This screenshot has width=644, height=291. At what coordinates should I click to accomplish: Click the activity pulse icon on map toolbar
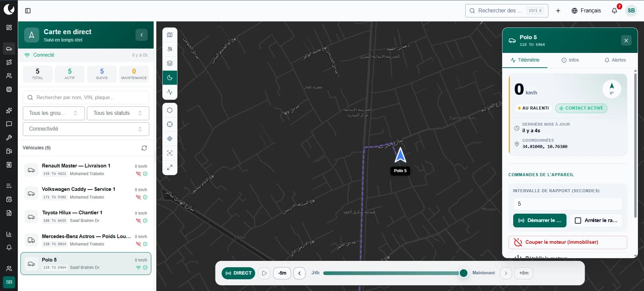pos(170,92)
